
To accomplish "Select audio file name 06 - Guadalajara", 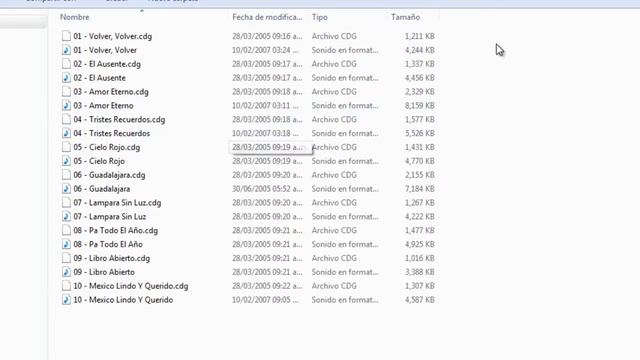I will click(102, 189).
